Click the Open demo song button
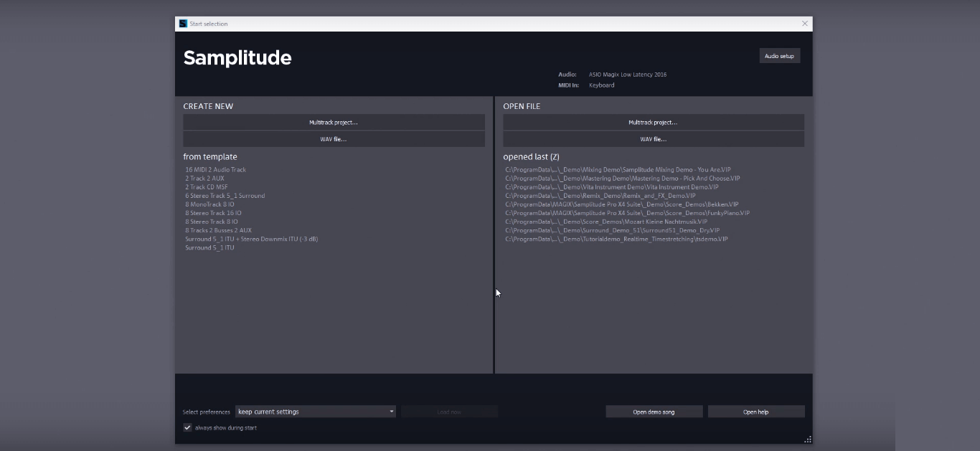The width and height of the screenshot is (980, 451). [x=654, y=412]
